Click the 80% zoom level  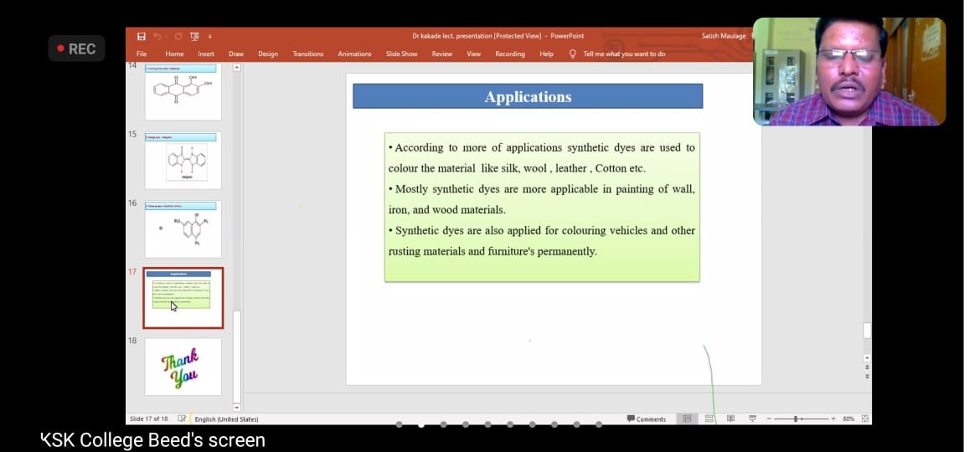pos(848,419)
